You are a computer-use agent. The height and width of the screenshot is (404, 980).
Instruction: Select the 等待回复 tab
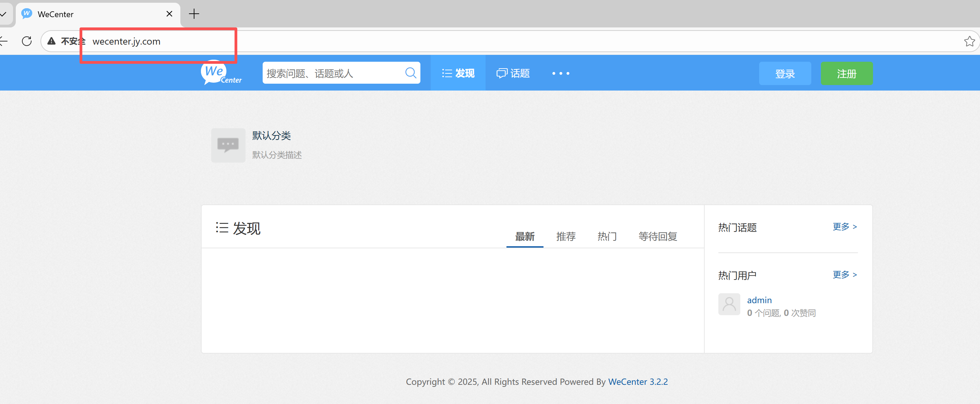(x=657, y=236)
